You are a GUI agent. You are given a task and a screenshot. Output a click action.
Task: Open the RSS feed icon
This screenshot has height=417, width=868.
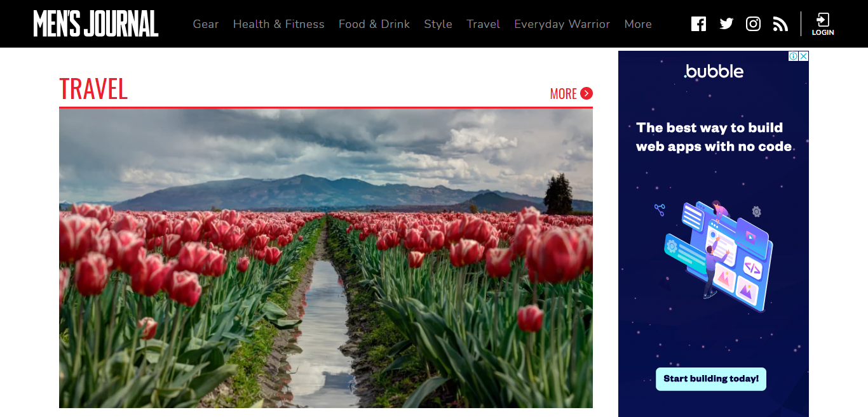(x=780, y=24)
